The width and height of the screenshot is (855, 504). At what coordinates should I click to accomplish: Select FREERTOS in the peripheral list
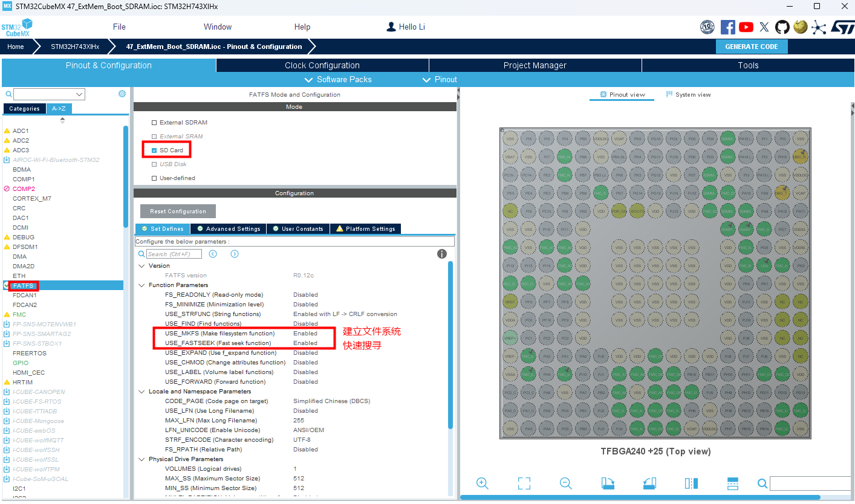pyautogui.click(x=30, y=354)
